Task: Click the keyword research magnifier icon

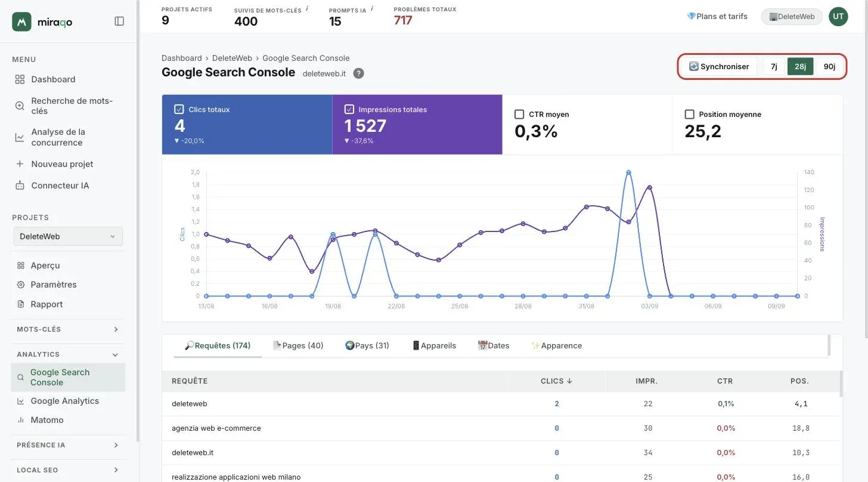Action: pyautogui.click(x=20, y=106)
